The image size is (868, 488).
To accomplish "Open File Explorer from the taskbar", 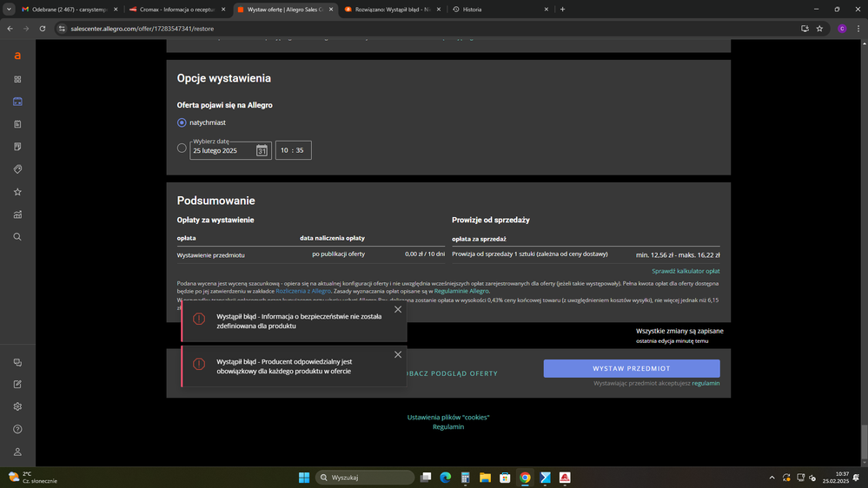I will 485,478.
